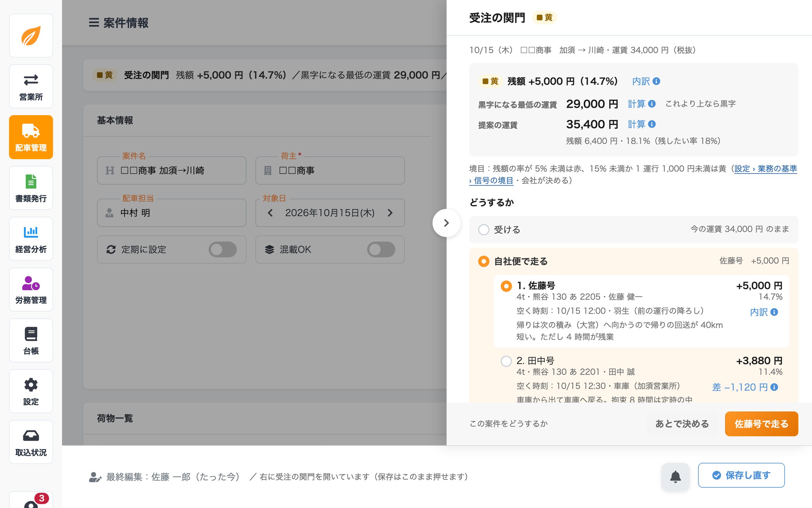Open 配車管理 truck menu item
Image resolution: width=812 pixels, height=508 pixels.
(x=31, y=137)
